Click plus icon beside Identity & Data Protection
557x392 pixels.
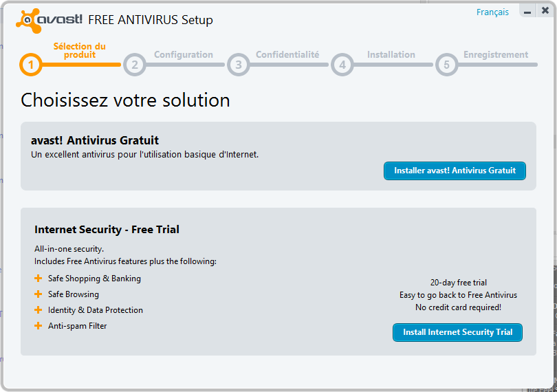click(x=39, y=310)
